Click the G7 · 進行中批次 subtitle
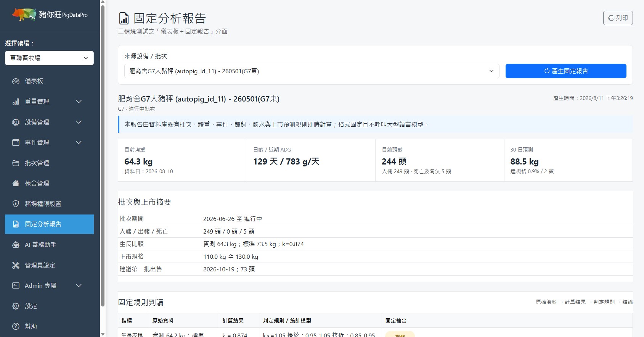 [x=137, y=109]
